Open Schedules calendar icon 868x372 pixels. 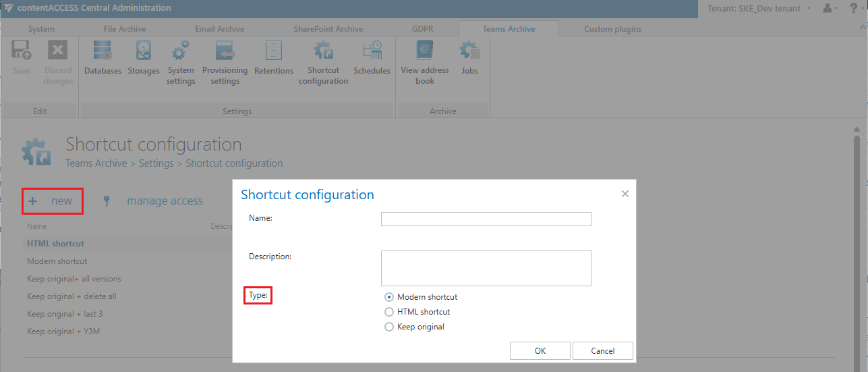pyautogui.click(x=372, y=53)
